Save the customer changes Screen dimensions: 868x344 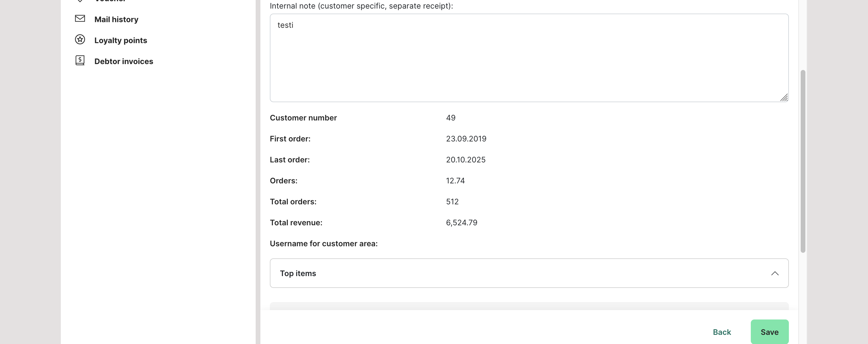point(769,332)
